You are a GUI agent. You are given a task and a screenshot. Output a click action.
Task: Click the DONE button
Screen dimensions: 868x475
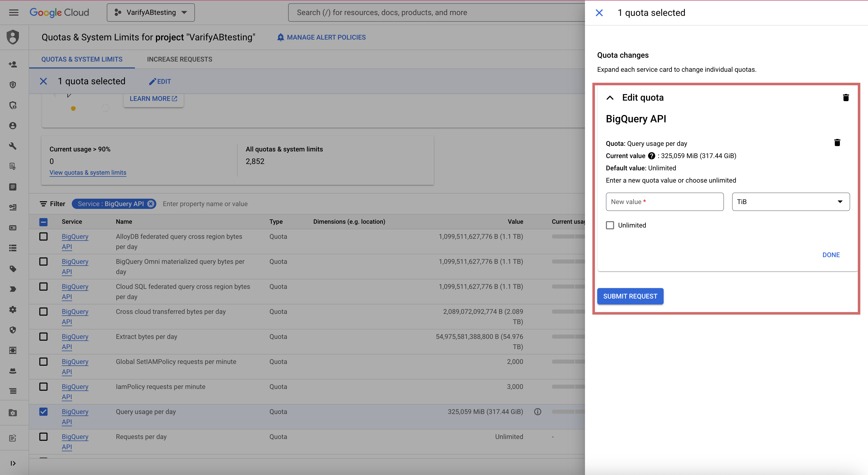(831, 255)
